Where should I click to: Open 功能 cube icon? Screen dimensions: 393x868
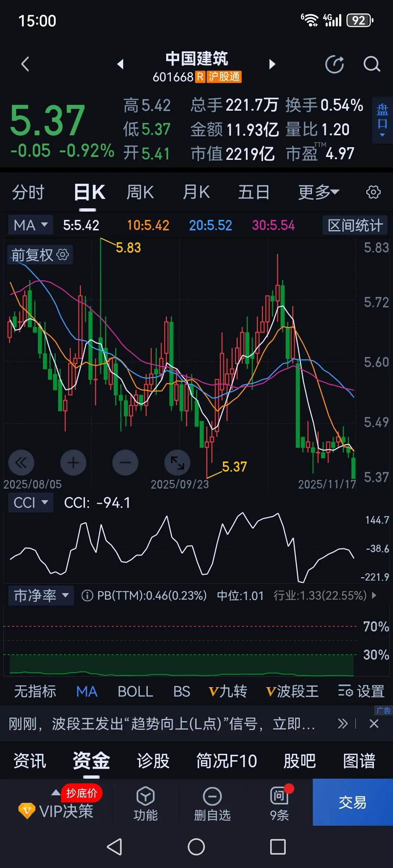pyautogui.click(x=146, y=804)
